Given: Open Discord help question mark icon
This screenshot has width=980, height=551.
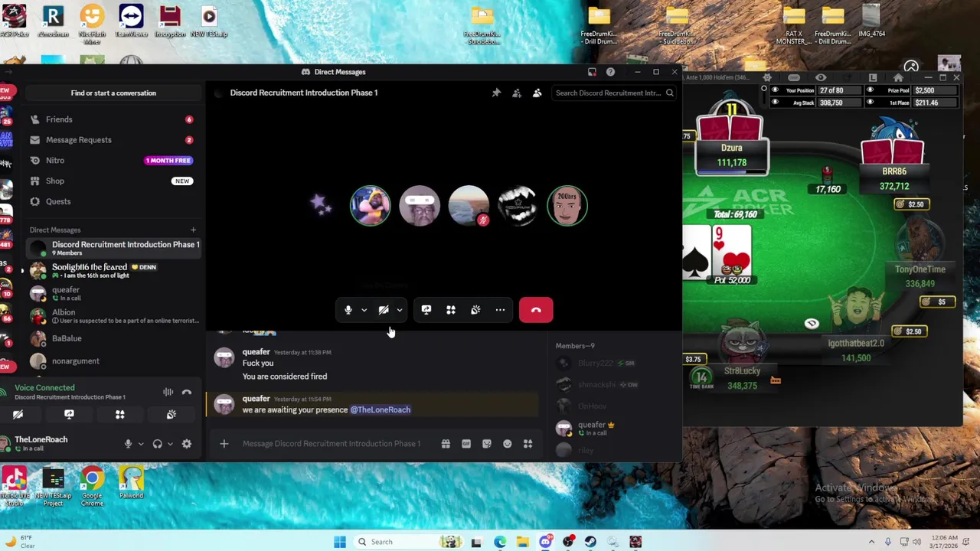Looking at the screenshot, I should point(610,72).
